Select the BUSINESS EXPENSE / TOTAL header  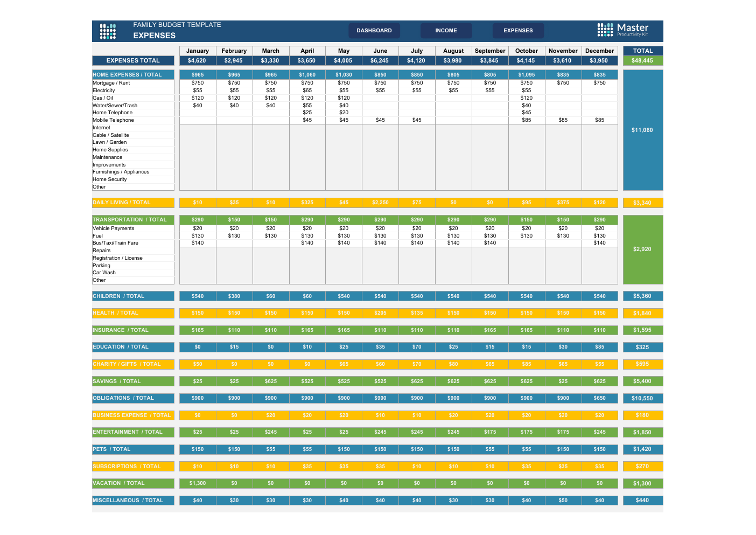tap(133, 415)
